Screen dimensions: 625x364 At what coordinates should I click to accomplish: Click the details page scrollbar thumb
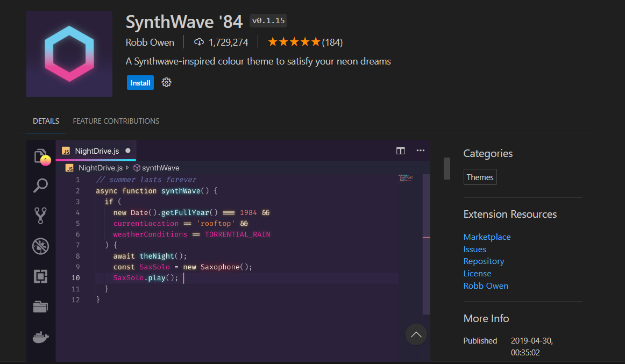447,168
